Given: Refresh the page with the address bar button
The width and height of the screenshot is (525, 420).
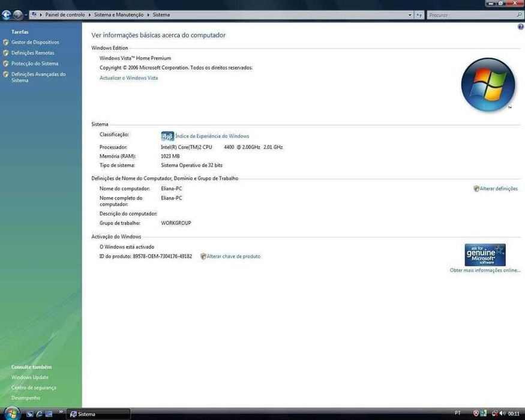Looking at the screenshot, I should (x=419, y=15).
